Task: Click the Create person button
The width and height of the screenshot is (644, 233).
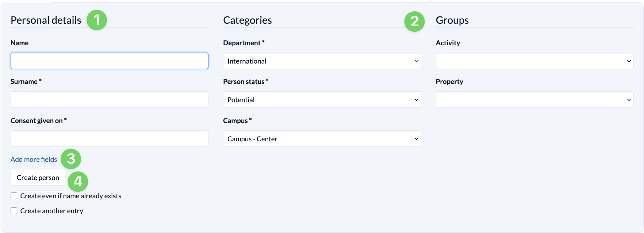Action: coord(38,177)
